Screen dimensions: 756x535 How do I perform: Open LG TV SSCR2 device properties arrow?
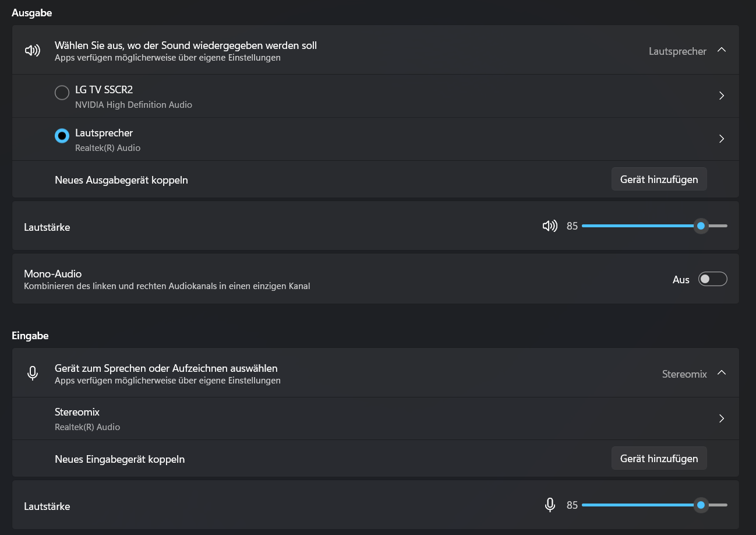721,96
